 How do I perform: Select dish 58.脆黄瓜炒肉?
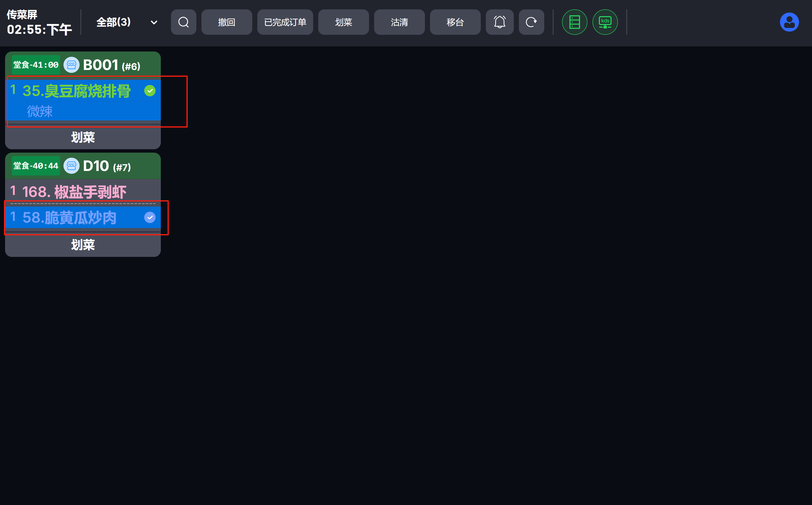pos(83,218)
